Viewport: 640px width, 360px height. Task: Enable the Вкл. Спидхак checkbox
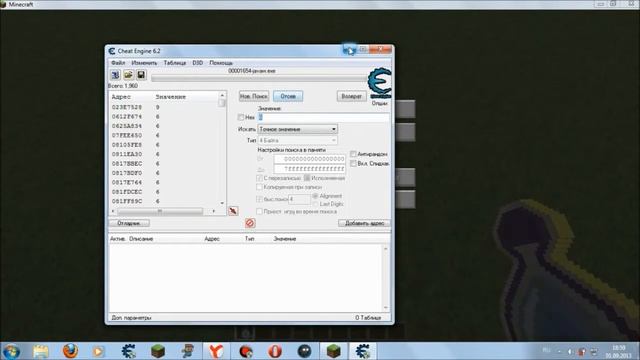[353, 163]
